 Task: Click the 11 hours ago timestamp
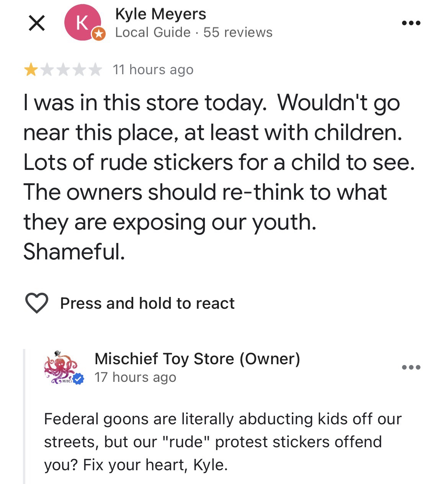153,70
